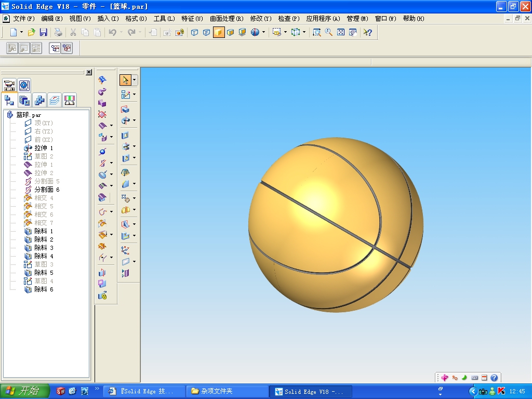The image size is (532, 399).
Task: Select 草图 4 sketch in tree
Action: [44, 281]
